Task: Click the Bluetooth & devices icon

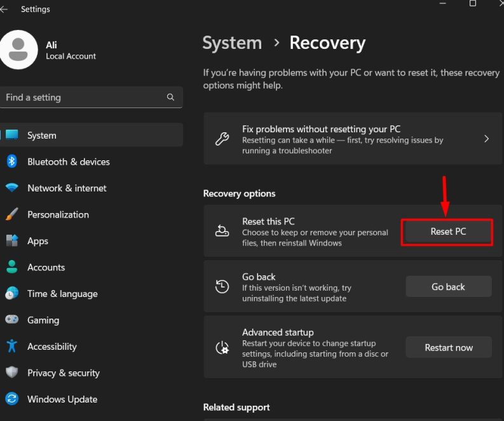Action: click(x=11, y=162)
